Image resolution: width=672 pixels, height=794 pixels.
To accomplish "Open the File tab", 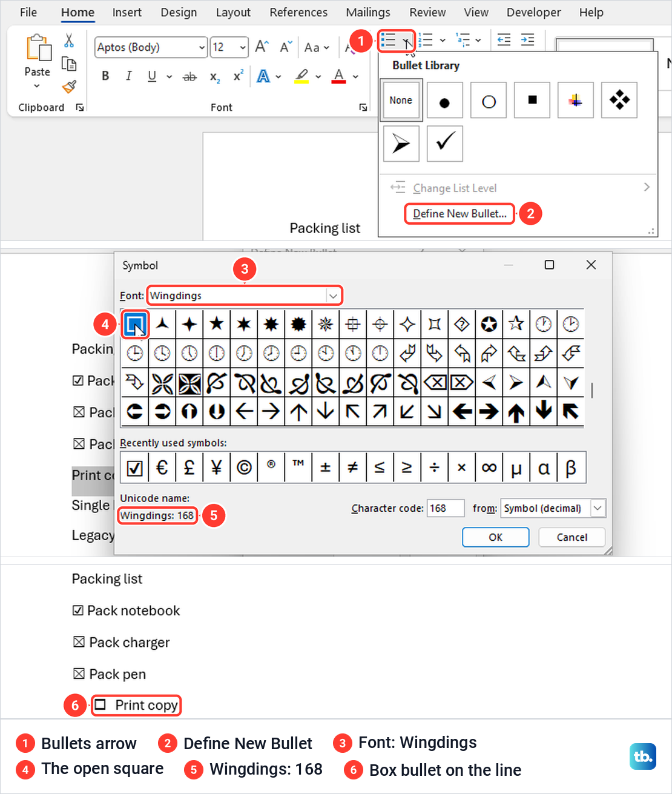I will [x=28, y=12].
